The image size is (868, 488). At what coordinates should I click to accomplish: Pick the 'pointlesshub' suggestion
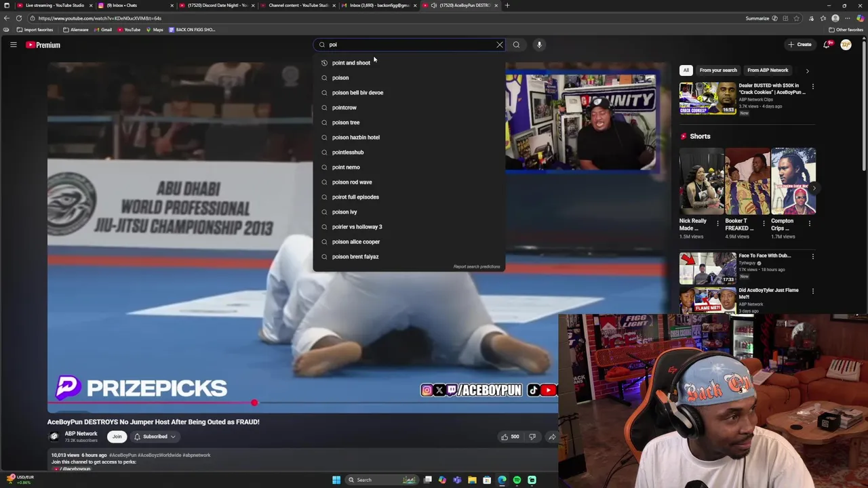tap(409, 152)
